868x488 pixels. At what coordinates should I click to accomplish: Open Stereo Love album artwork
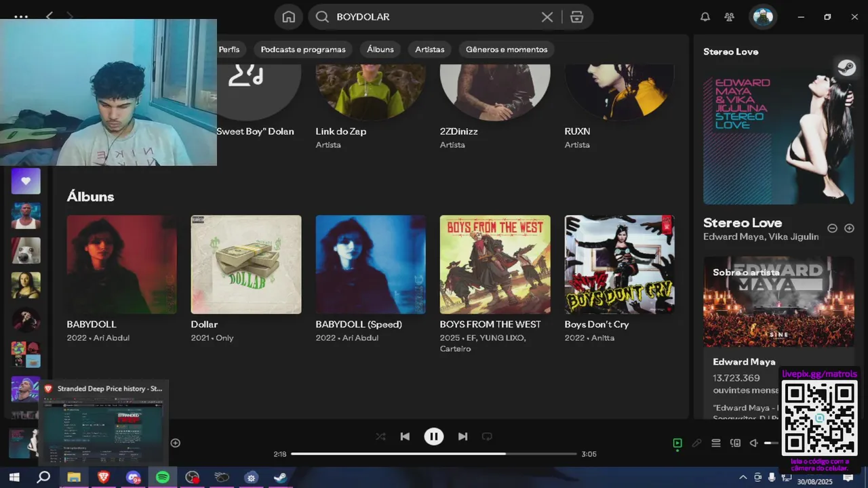pos(778,136)
